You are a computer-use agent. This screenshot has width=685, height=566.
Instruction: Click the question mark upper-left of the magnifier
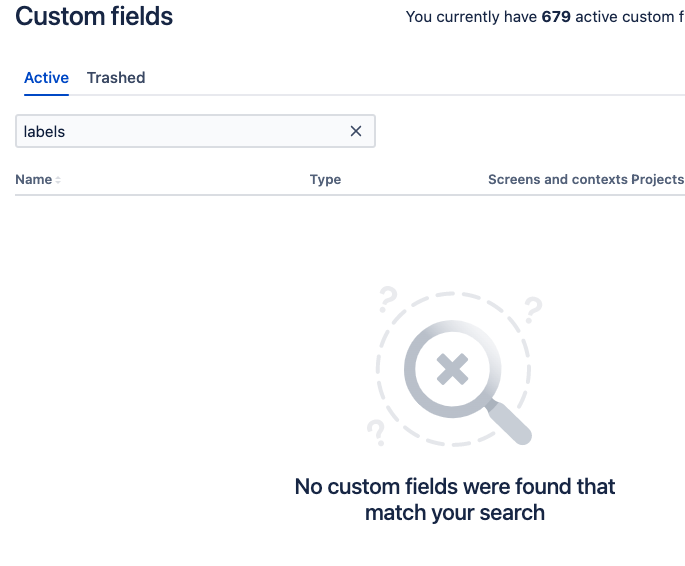click(x=388, y=300)
